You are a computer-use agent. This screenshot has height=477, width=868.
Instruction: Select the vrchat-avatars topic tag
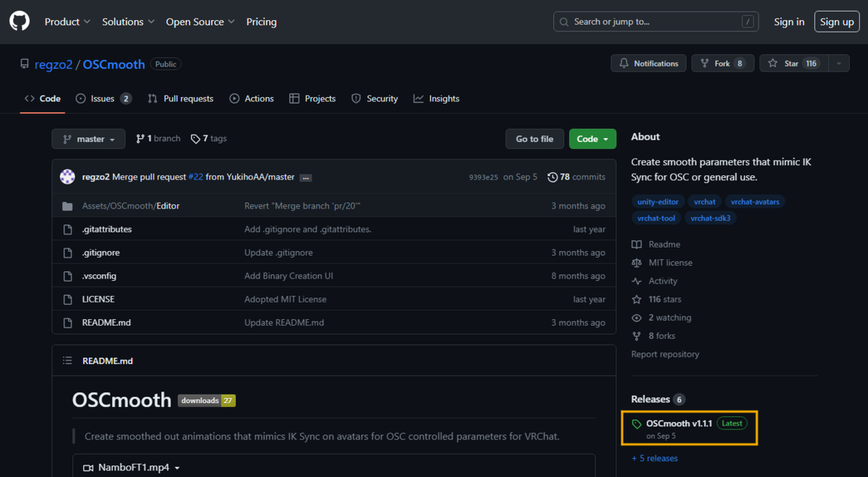pyautogui.click(x=755, y=202)
